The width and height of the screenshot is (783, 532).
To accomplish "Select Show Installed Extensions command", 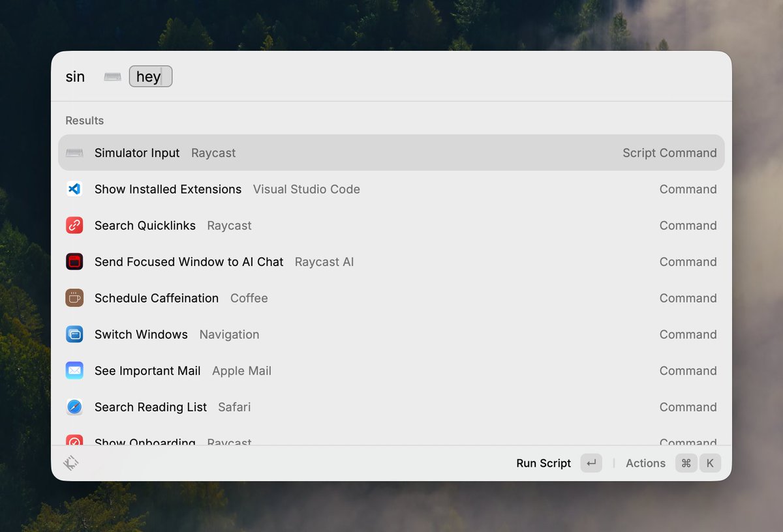I will pos(391,189).
